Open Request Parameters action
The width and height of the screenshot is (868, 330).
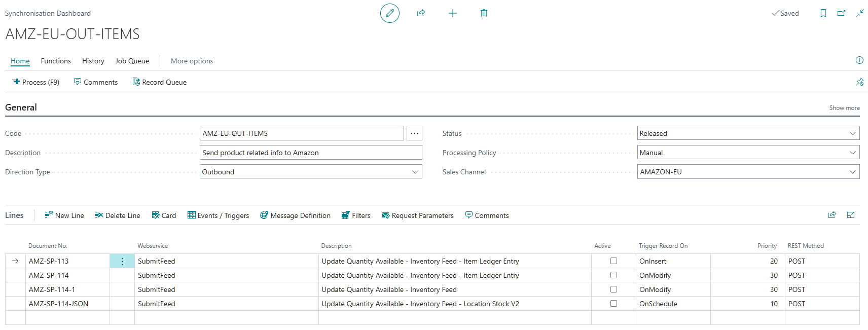[x=418, y=215]
